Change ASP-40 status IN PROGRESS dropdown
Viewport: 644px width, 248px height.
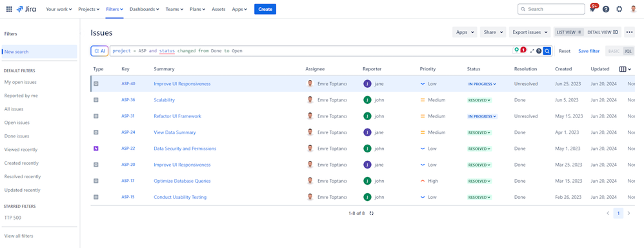(x=482, y=84)
